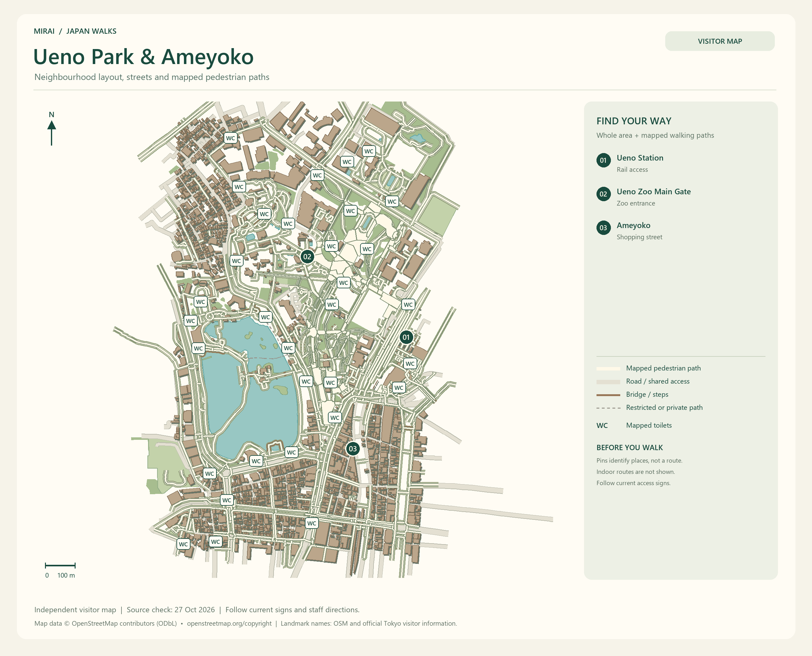
Task: Click the 'Rail access' caption
Action: (632, 170)
